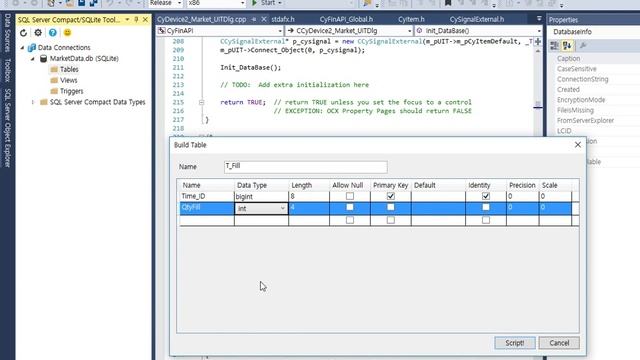Open the editor tab overflow list
640x360 pixels.
(539, 19)
